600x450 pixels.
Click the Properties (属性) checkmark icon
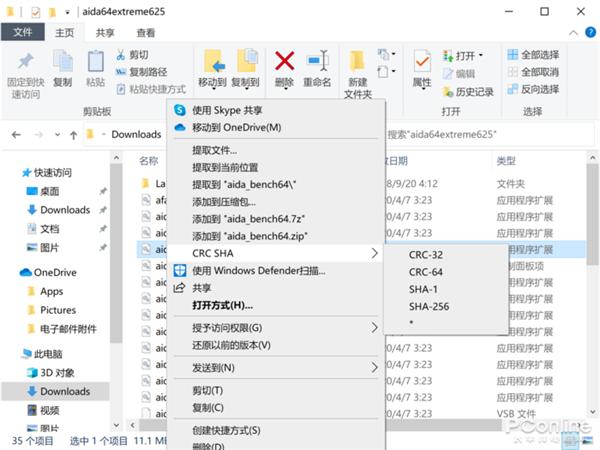(422, 61)
